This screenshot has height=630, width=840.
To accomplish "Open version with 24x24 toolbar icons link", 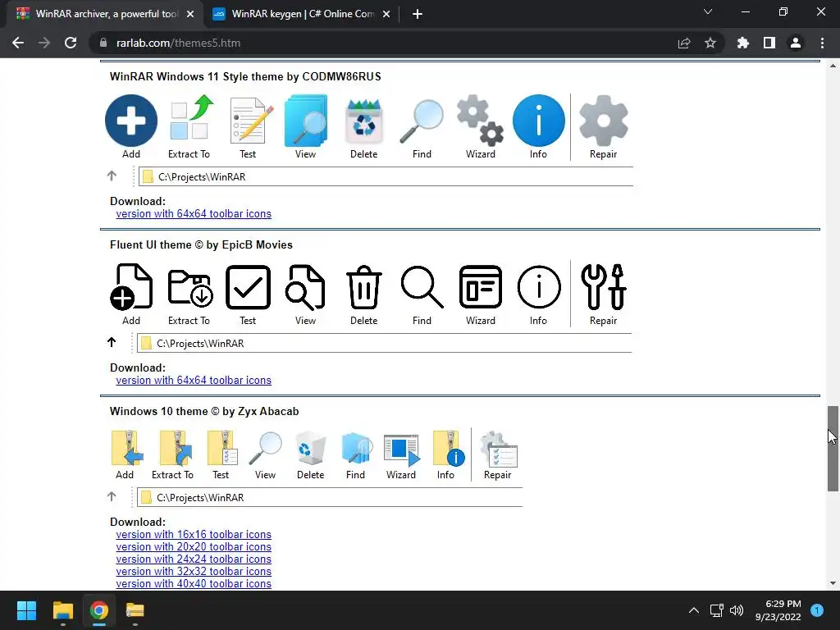I will [194, 559].
